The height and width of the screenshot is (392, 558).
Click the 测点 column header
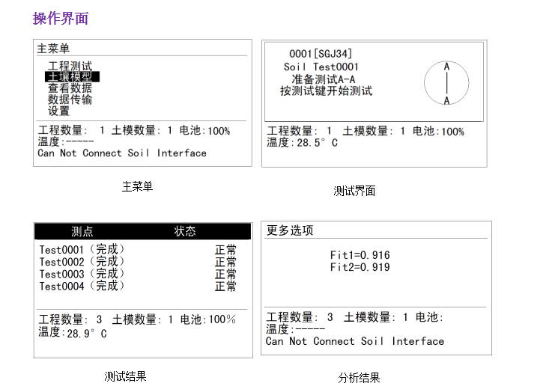[x=82, y=232]
